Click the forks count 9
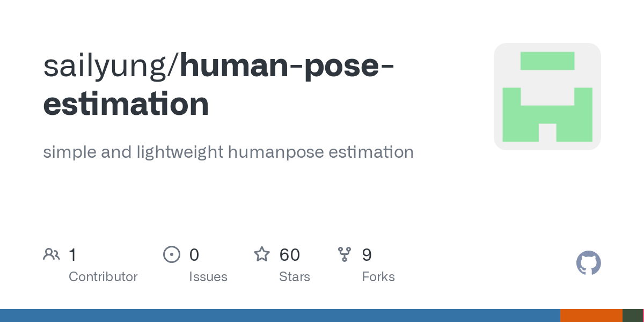Viewport: 644px width, 322px height. [x=367, y=254]
